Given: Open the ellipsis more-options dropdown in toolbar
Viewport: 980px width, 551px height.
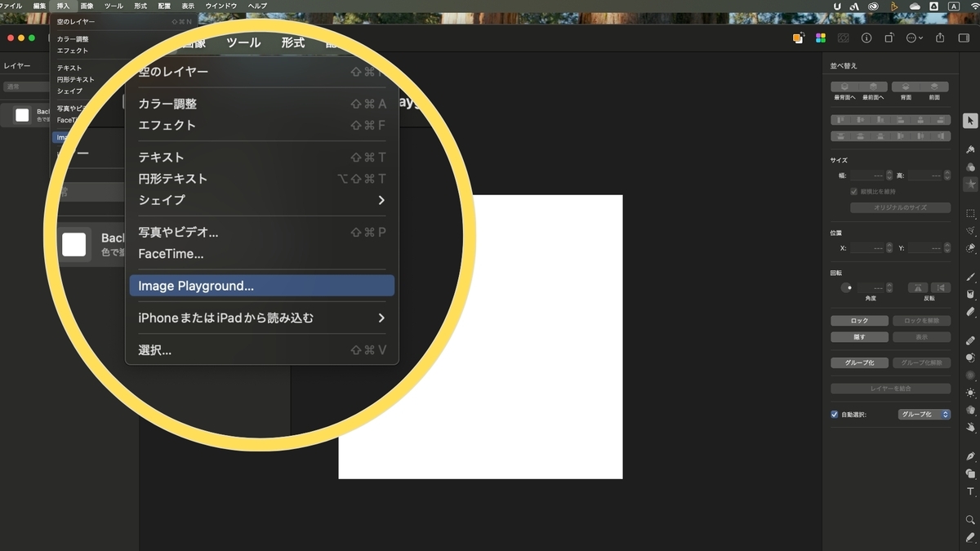Looking at the screenshot, I should (x=915, y=38).
